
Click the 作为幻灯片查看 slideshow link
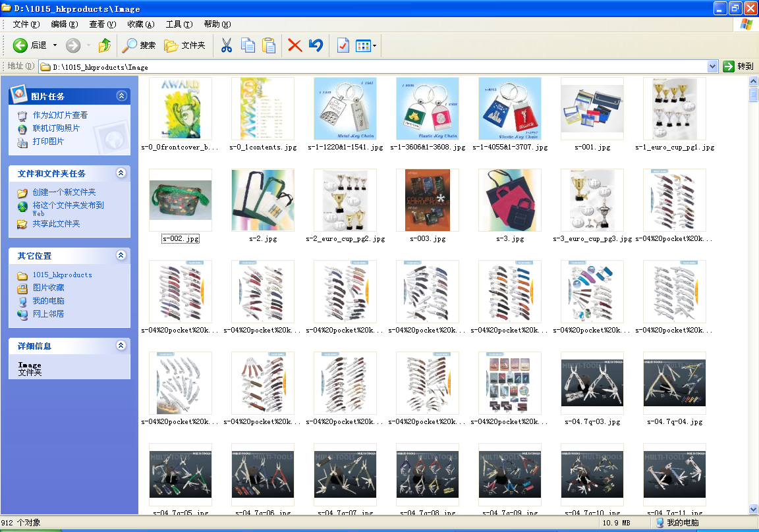(60, 115)
